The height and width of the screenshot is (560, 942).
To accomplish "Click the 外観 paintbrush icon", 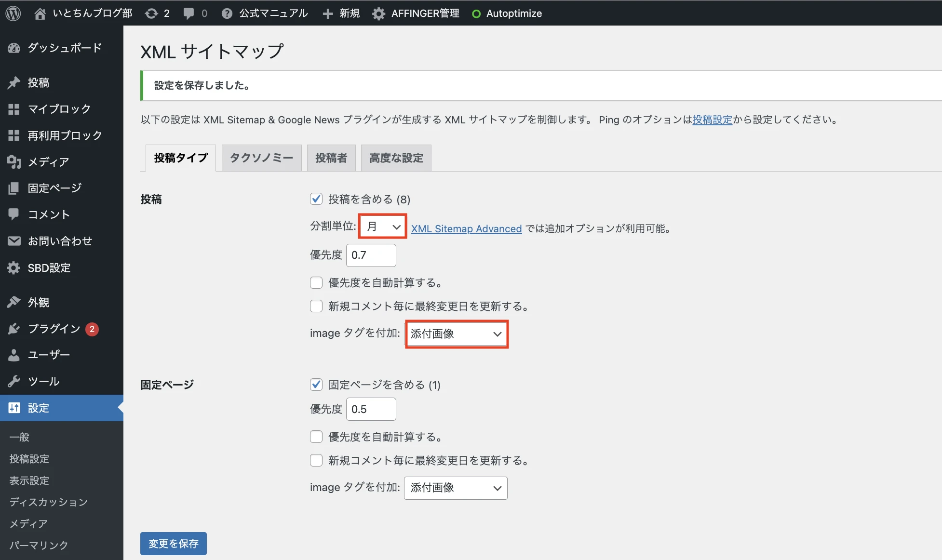I will coord(14,302).
